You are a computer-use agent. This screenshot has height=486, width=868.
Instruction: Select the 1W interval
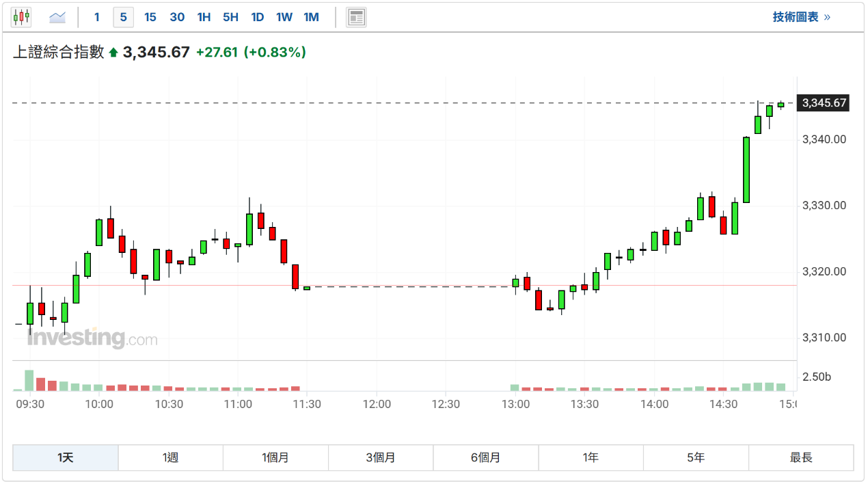pos(284,17)
